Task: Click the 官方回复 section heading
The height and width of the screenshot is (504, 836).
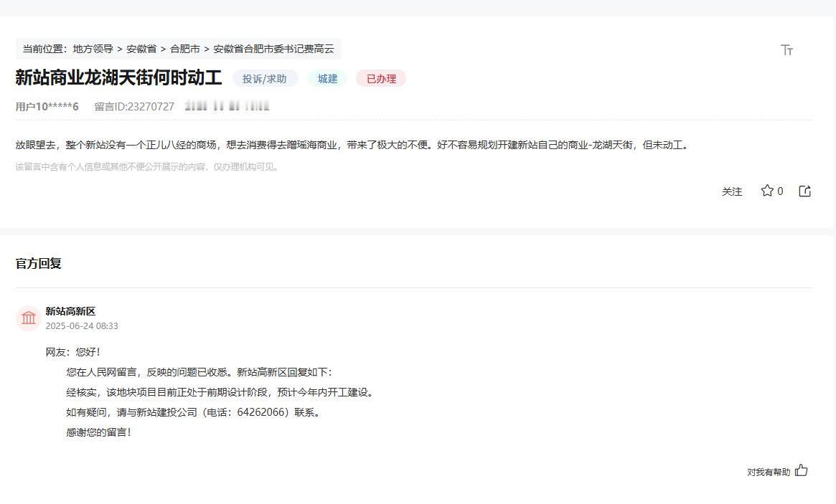Action: [x=38, y=263]
